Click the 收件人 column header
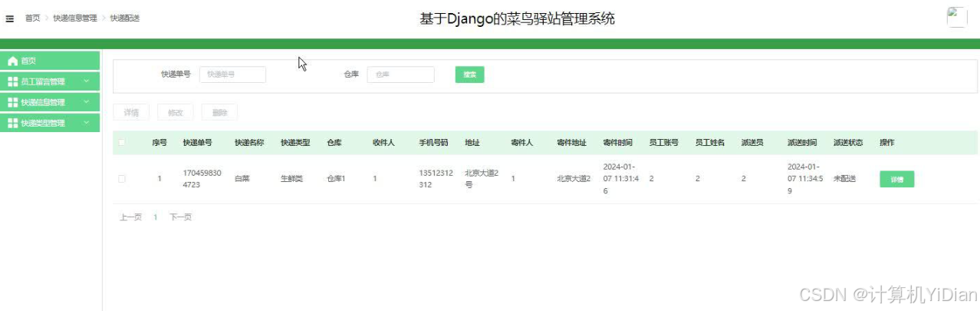The width and height of the screenshot is (980, 311). tap(384, 143)
